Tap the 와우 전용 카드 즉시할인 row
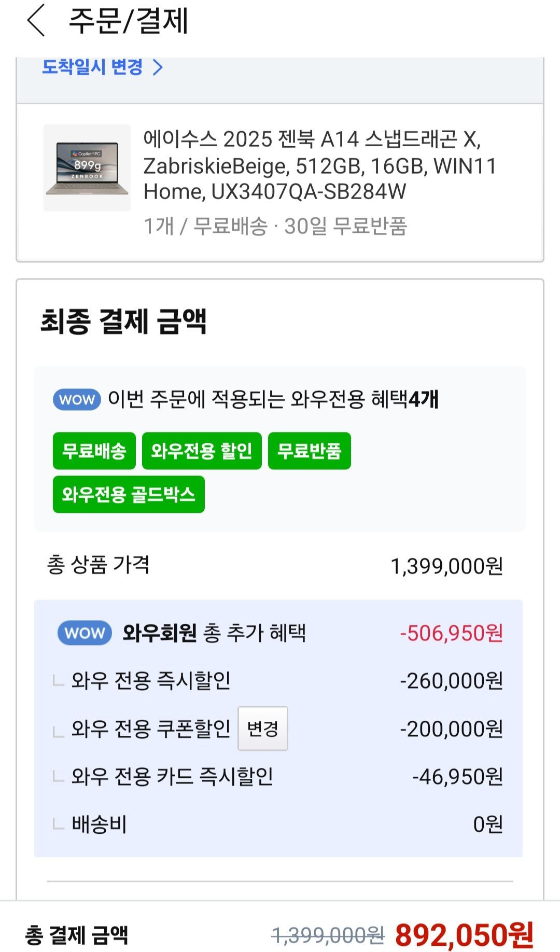This screenshot has width=560, height=952. coord(172,777)
